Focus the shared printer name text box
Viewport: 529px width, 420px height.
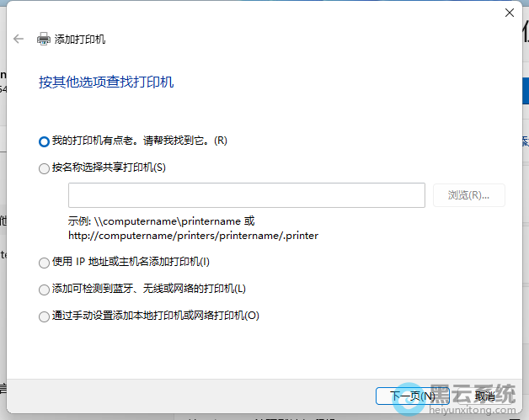pyautogui.click(x=246, y=195)
